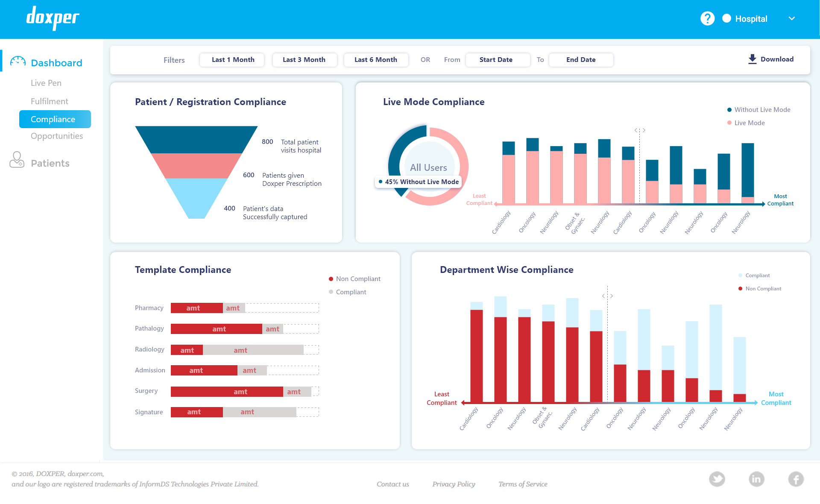Expand the Hospital account dropdown chevron

[791, 18]
